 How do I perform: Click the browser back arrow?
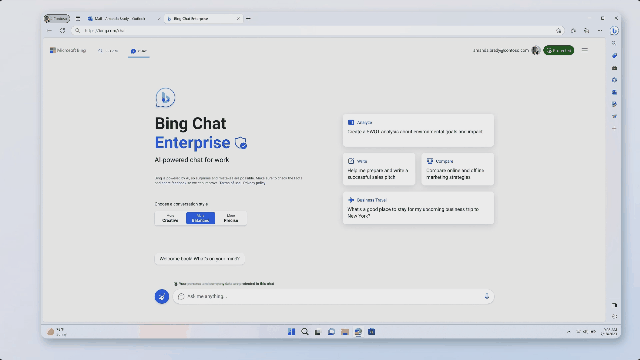pos(49,31)
